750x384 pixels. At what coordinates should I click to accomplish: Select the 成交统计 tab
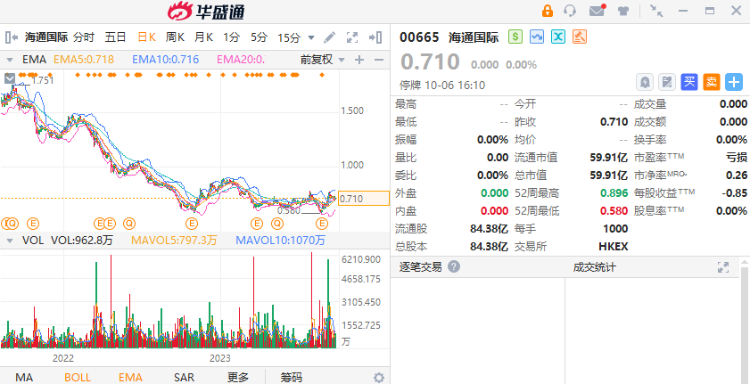[x=594, y=267]
